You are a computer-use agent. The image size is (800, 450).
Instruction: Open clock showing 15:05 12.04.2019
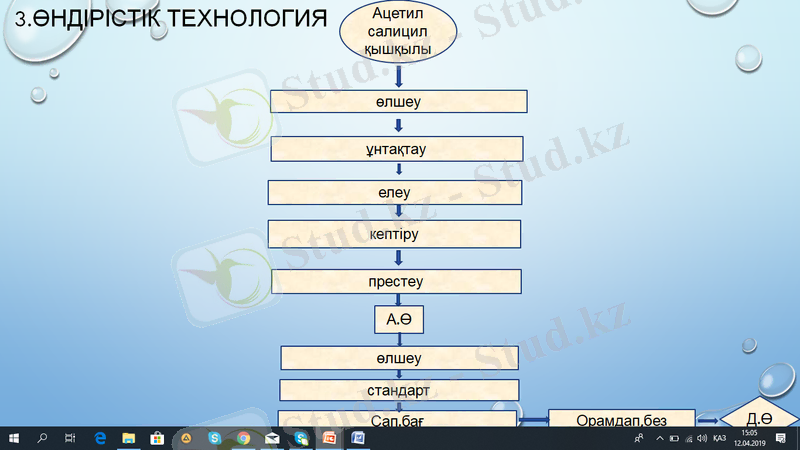[749, 438]
